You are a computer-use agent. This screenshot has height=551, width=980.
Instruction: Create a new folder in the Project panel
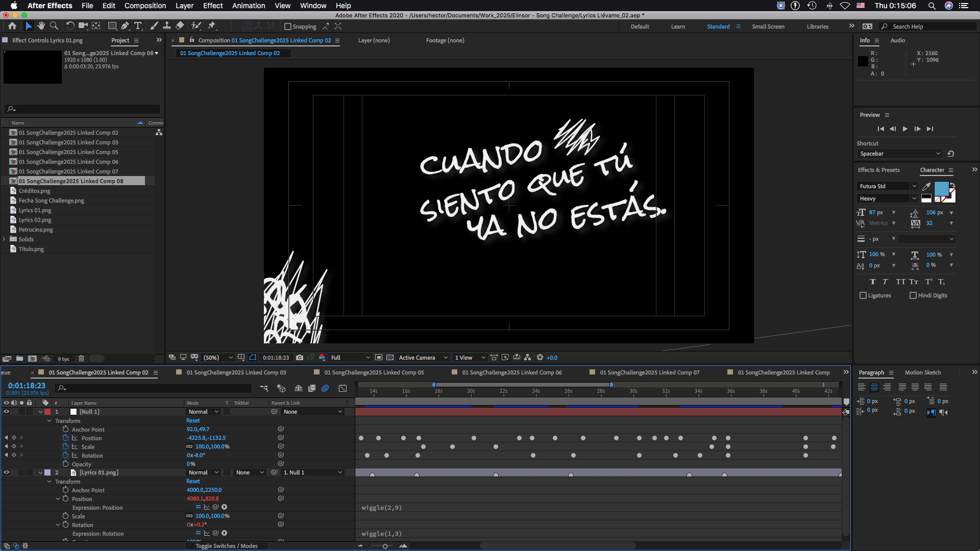coord(19,359)
